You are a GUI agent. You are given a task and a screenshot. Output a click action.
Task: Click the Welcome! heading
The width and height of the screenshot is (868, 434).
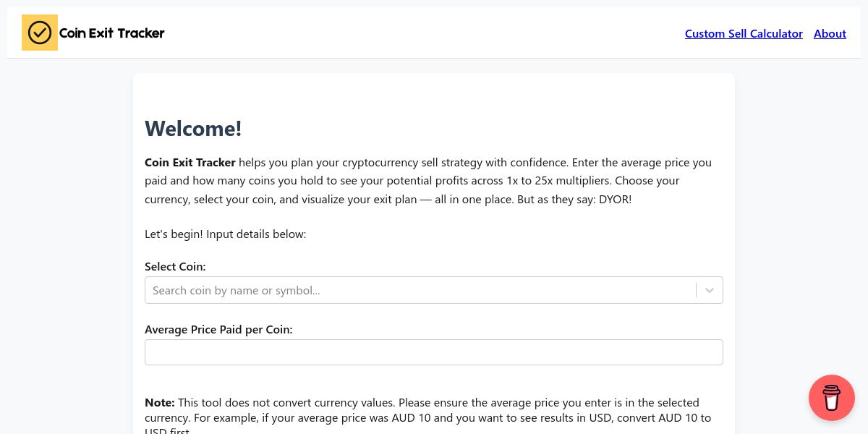193,128
